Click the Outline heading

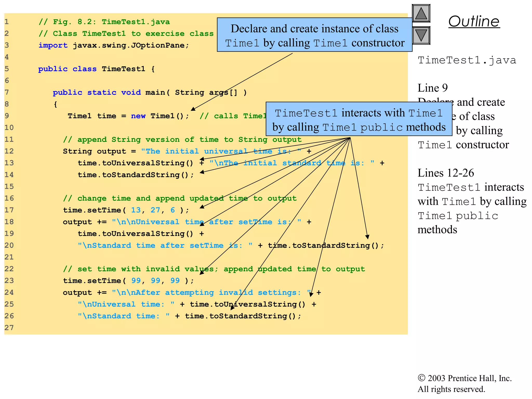point(474,21)
